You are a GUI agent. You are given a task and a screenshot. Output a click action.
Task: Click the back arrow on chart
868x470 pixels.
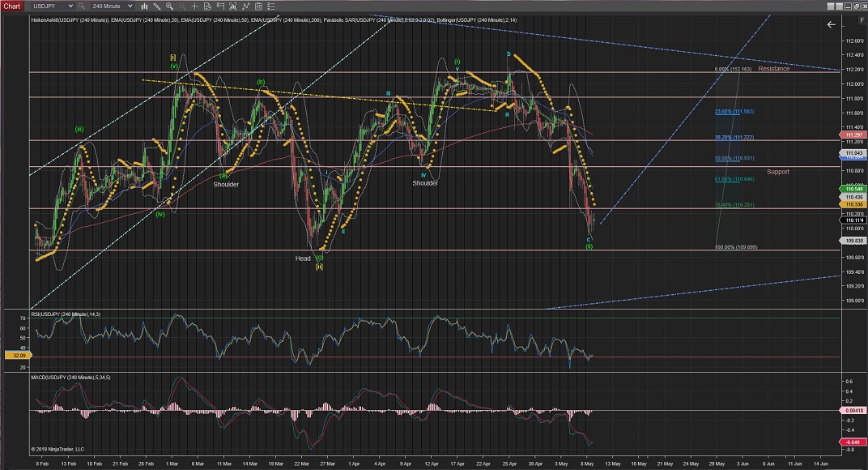tap(830, 25)
